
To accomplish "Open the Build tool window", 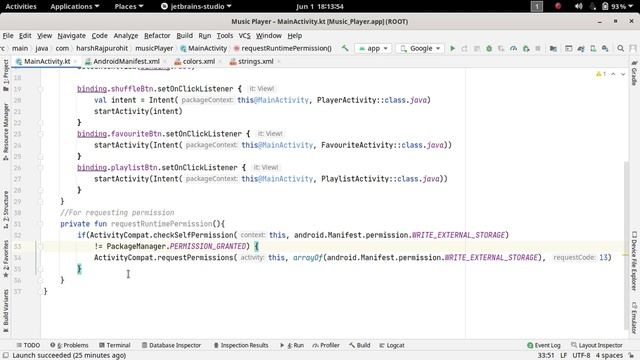I will click(x=360, y=345).
